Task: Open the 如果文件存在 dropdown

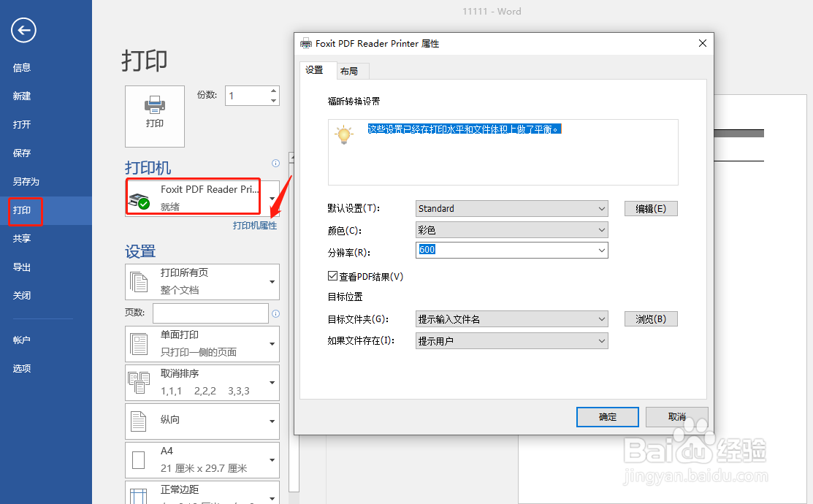Action: pyautogui.click(x=512, y=340)
